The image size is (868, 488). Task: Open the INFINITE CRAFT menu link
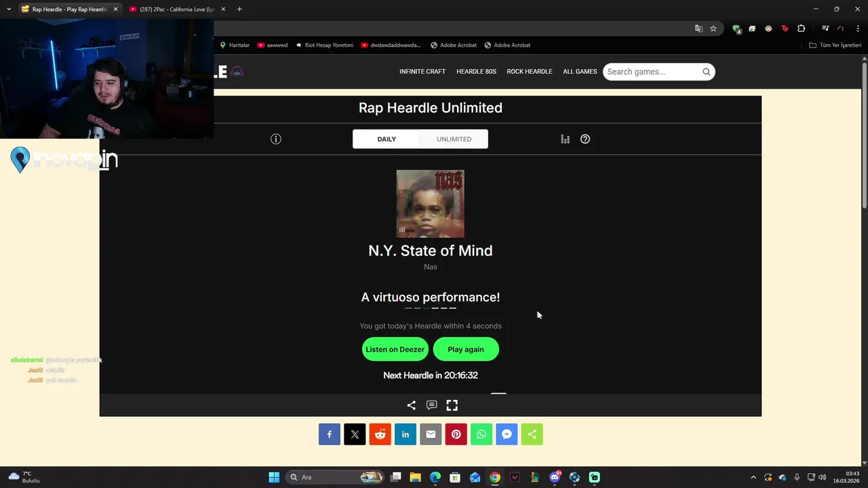(x=422, y=71)
